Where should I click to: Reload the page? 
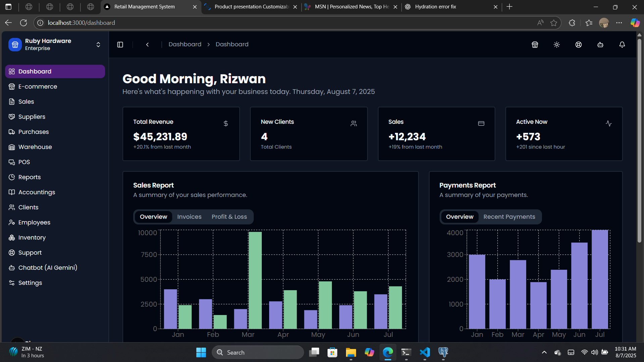tap(23, 23)
